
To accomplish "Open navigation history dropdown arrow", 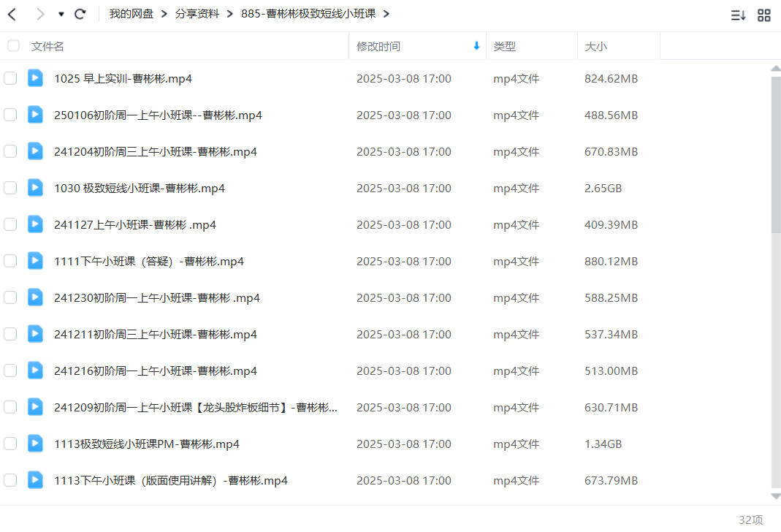I will pos(61,15).
